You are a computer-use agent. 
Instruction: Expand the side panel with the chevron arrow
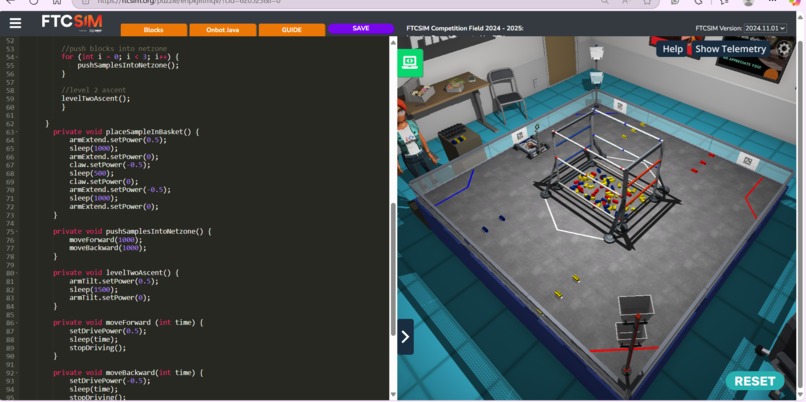coord(405,337)
